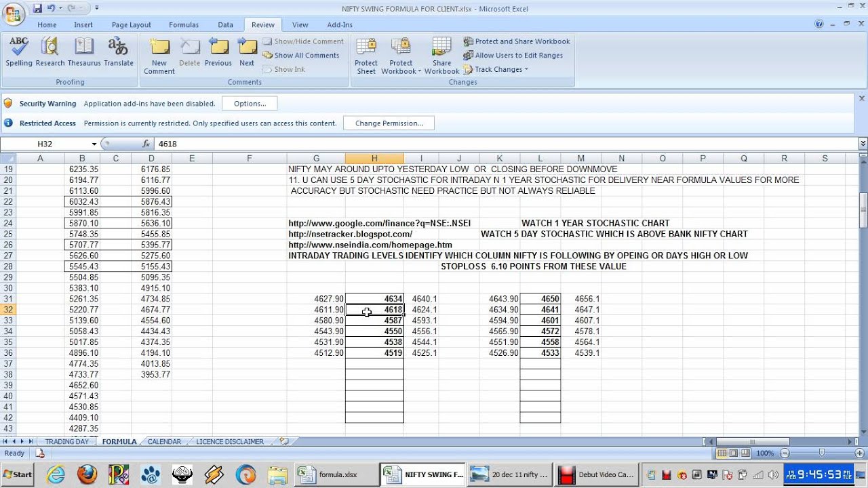Open the Insert ribbon tab

tap(83, 25)
